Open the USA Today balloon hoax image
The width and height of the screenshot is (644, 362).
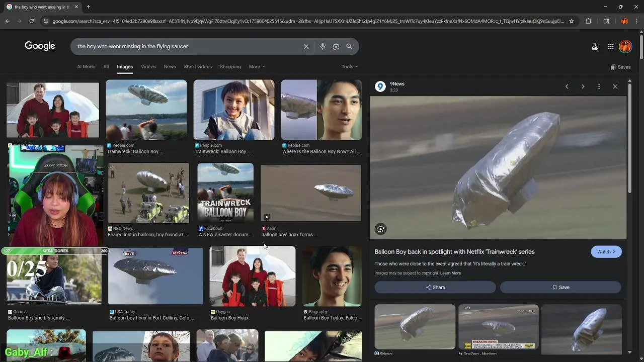click(155, 276)
